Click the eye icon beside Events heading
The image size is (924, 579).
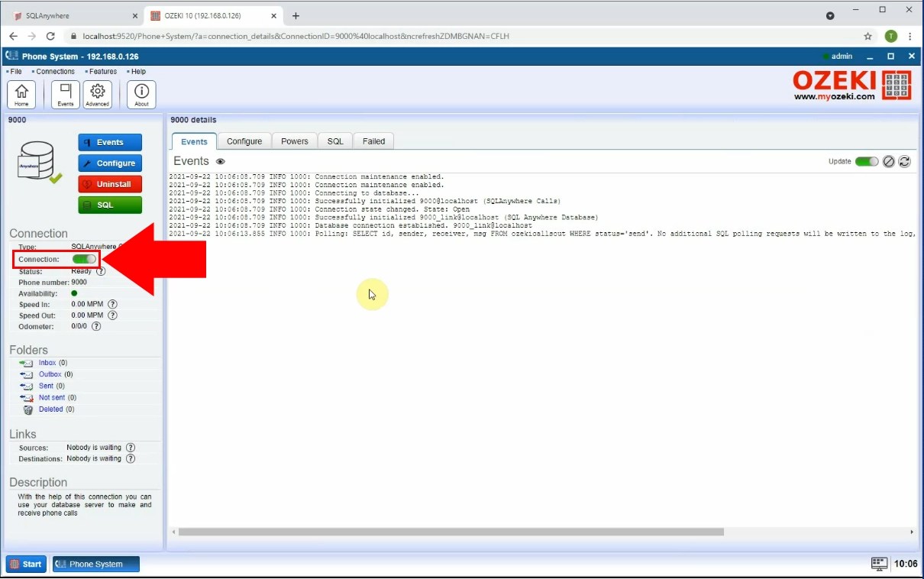tap(221, 161)
